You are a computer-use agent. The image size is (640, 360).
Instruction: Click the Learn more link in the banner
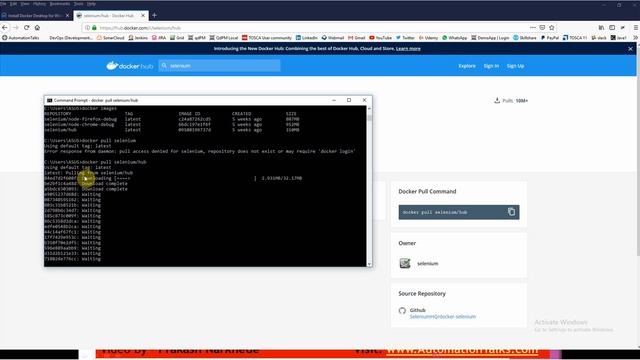point(408,49)
